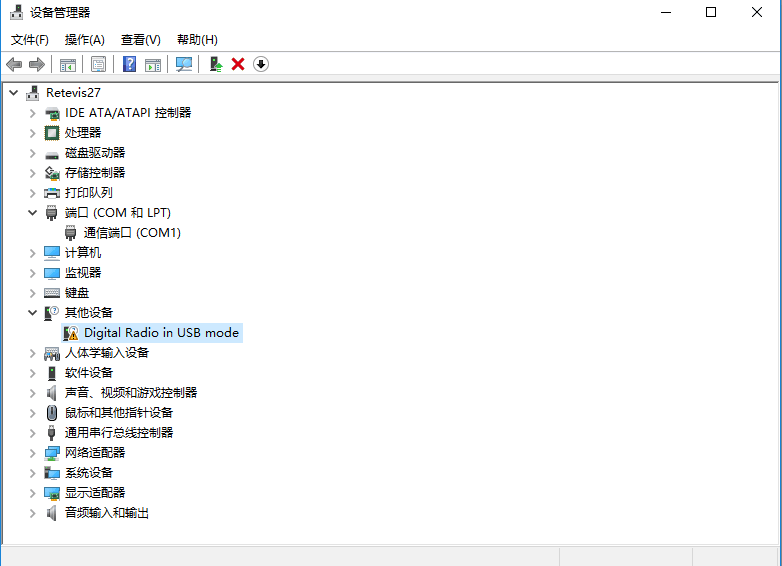This screenshot has width=782, height=566.
Task: Click the Back arrow toolbar icon
Action: [14, 64]
